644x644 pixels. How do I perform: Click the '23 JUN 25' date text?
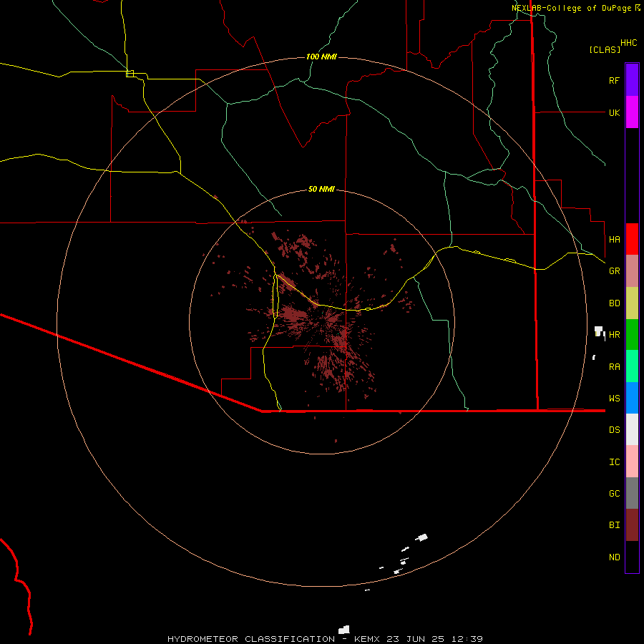click(415, 639)
